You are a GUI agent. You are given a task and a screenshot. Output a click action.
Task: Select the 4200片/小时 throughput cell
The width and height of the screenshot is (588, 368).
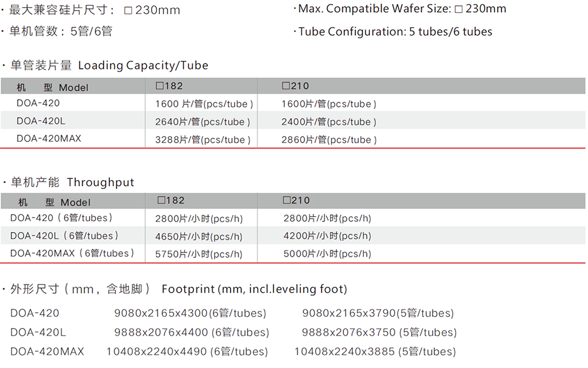(x=327, y=236)
